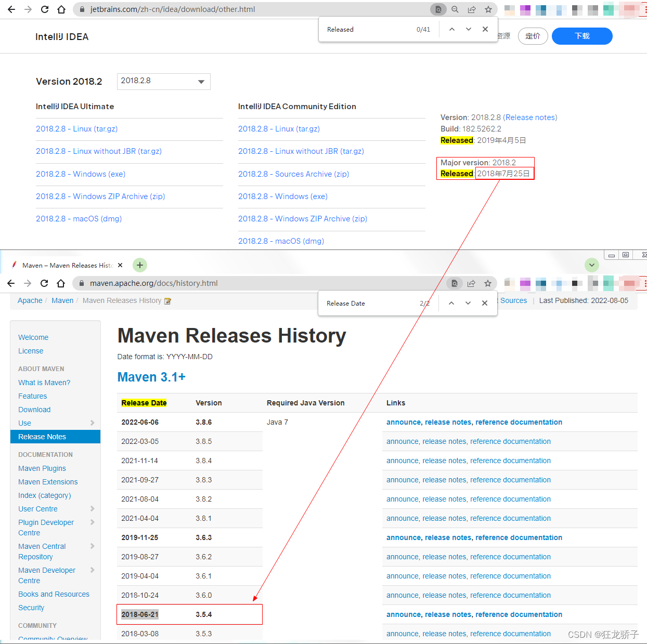Image resolution: width=647 pixels, height=644 pixels.
Task: Open Release Notes in the Maven sidebar
Action: point(55,437)
